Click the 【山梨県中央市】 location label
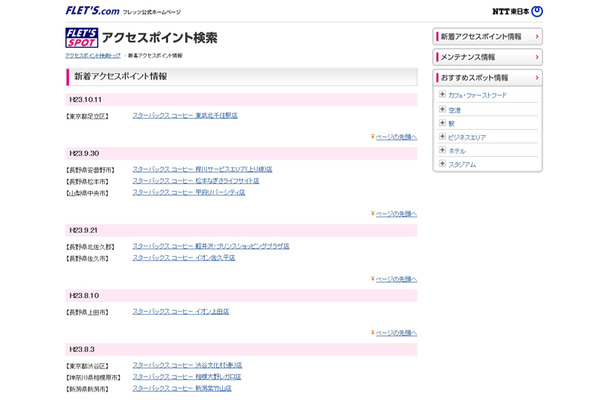Image resolution: width=610 pixels, height=400 pixels. tap(87, 193)
